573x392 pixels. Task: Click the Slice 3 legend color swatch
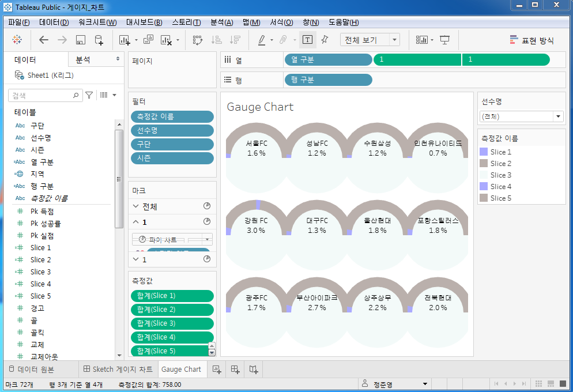(484, 175)
